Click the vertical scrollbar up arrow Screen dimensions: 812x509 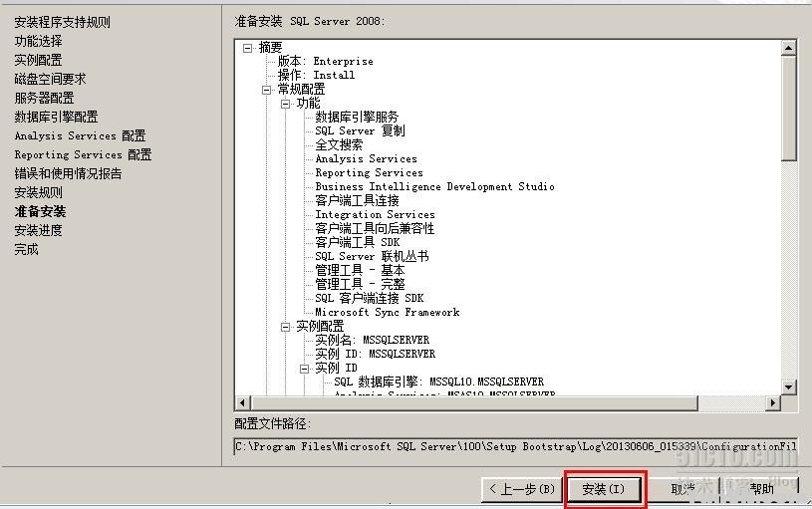789,48
